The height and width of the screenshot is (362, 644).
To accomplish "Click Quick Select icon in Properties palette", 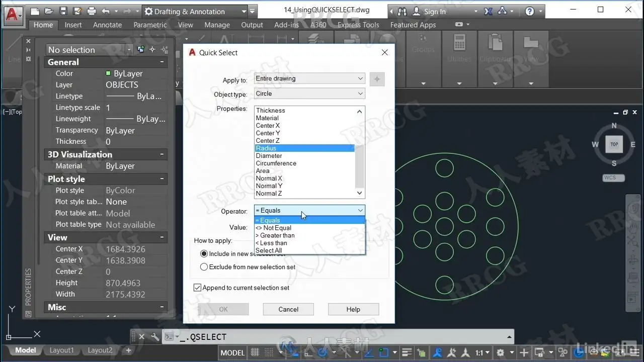I will tap(164, 49).
